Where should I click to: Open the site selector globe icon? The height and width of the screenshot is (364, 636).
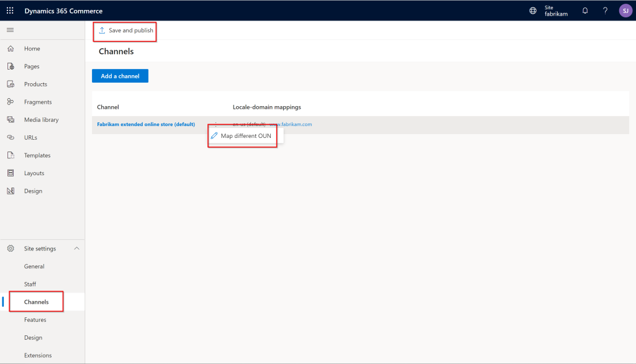tap(532, 10)
